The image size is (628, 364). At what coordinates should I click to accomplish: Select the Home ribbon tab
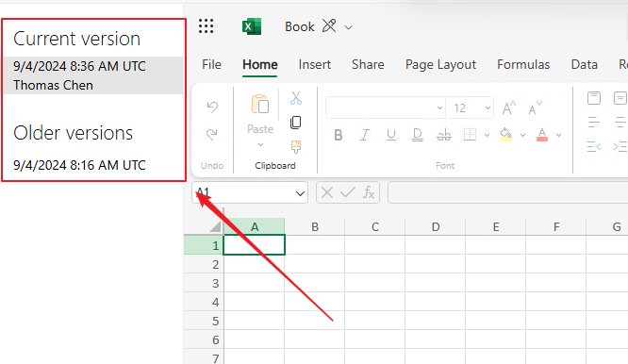[x=260, y=64]
